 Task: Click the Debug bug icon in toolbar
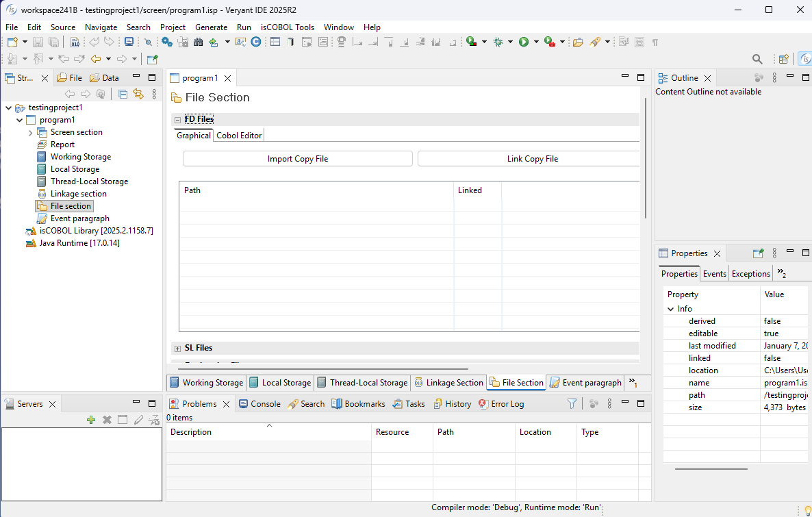(498, 42)
